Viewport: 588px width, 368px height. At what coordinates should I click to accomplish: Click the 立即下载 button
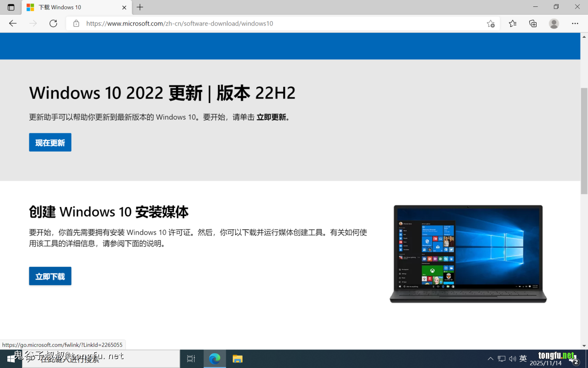(50, 276)
